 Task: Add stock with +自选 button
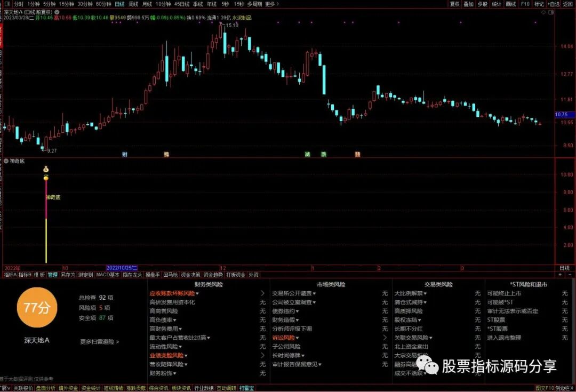pos(554,4)
